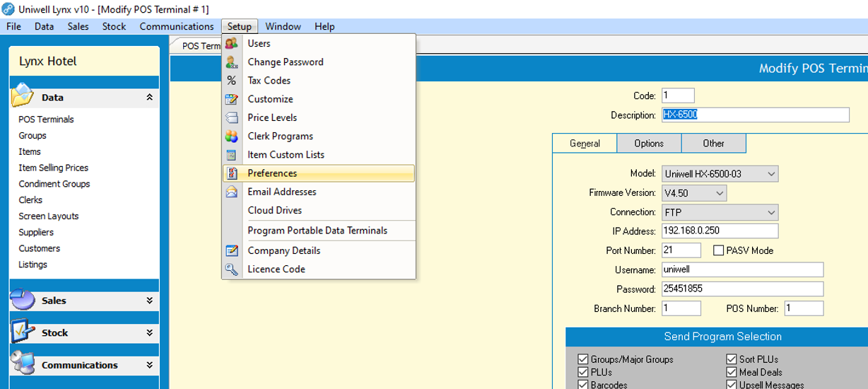
Task: Click the Tax Codes percent icon
Action: 232,81
